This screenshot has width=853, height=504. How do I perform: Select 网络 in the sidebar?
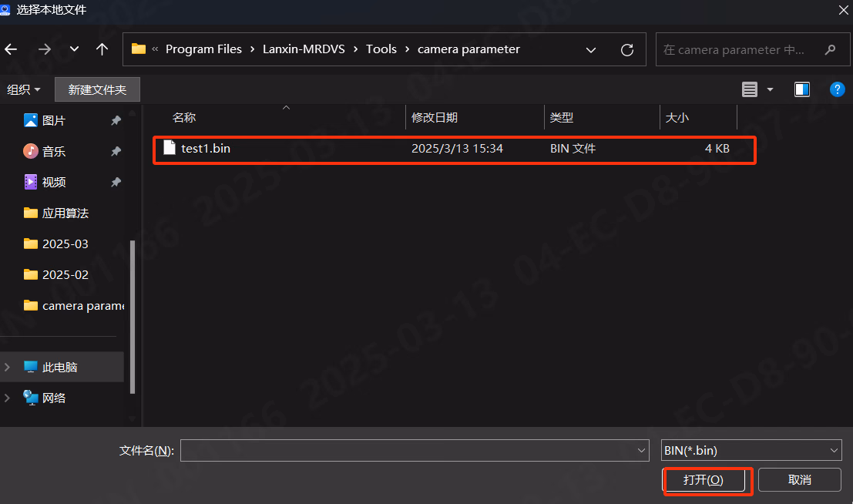53,398
